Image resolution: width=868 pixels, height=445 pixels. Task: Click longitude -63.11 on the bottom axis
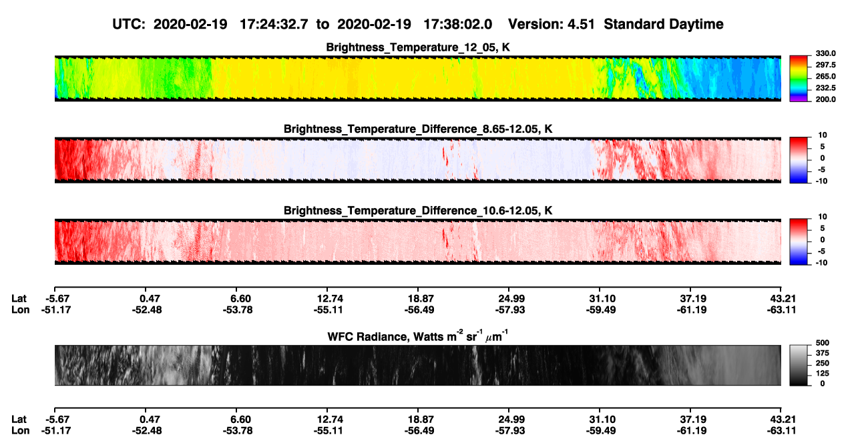tap(781, 430)
